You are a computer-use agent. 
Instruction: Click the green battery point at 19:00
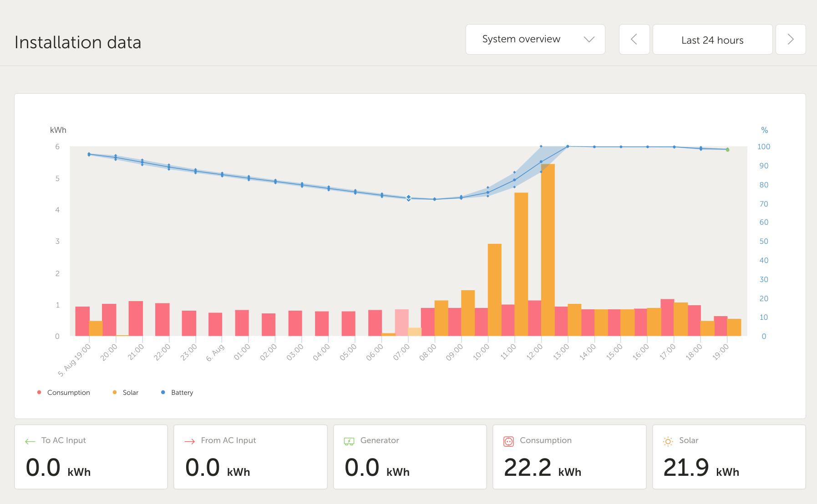(727, 150)
